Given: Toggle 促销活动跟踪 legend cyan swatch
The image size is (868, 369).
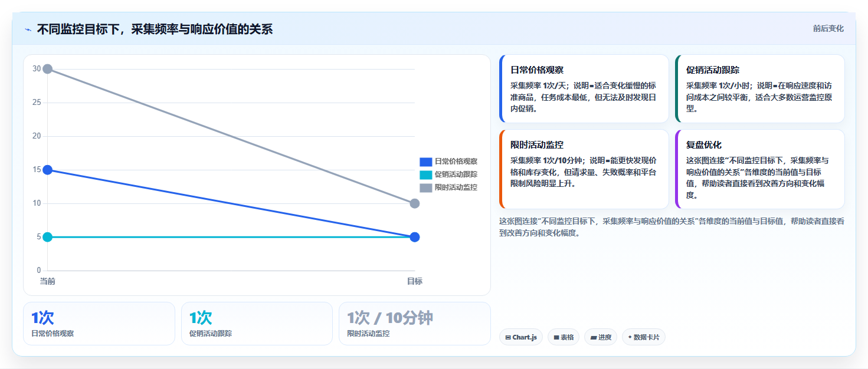Looking at the screenshot, I should point(426,174).
